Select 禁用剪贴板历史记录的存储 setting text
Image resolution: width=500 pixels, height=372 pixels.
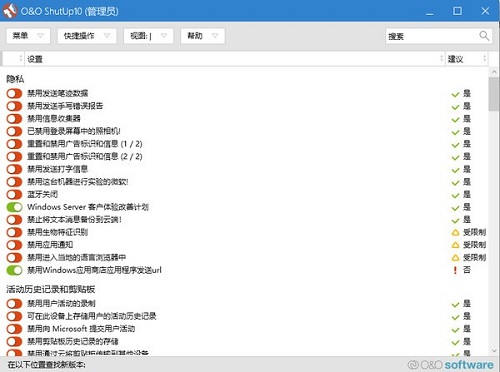pos(73,342)
